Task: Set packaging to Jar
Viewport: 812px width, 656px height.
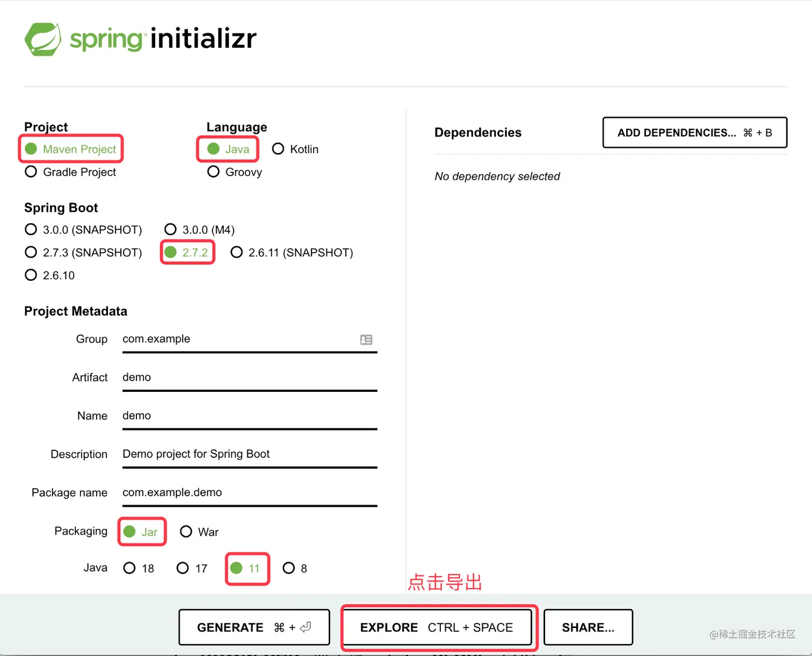Action: pos(141,532)
